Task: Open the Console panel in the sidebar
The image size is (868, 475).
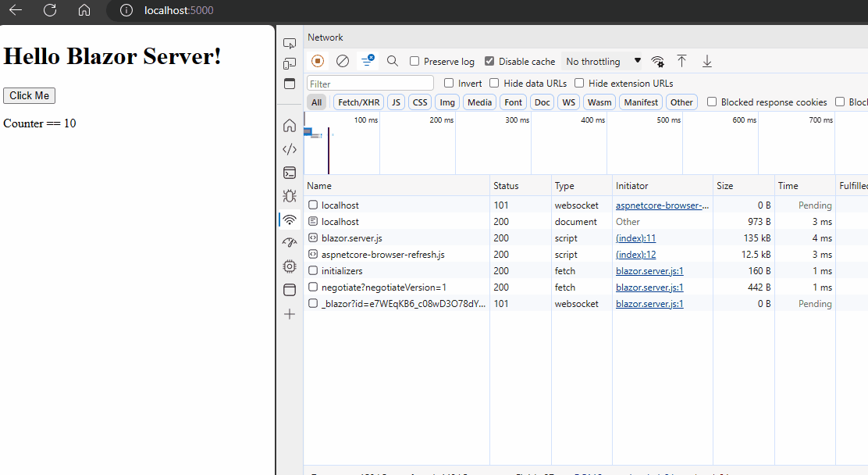Action: tap(290, 173)
